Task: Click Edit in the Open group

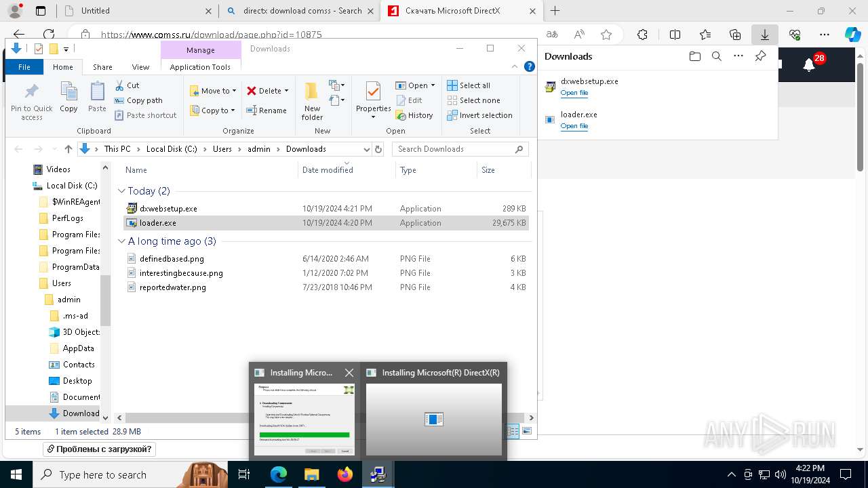Action: [409, 100]
